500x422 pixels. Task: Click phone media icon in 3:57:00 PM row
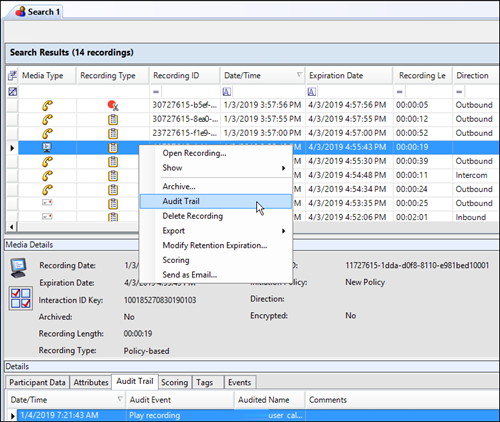pos(47,133)
